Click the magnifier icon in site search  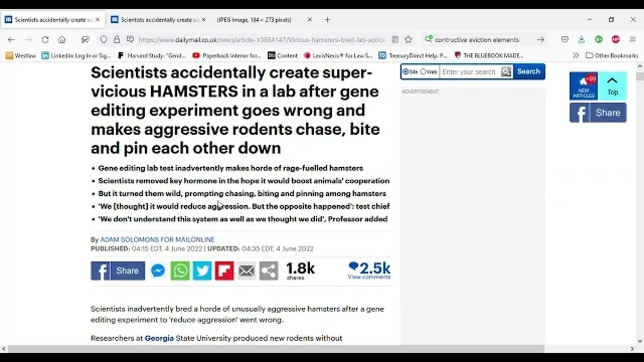click(506, 72)
